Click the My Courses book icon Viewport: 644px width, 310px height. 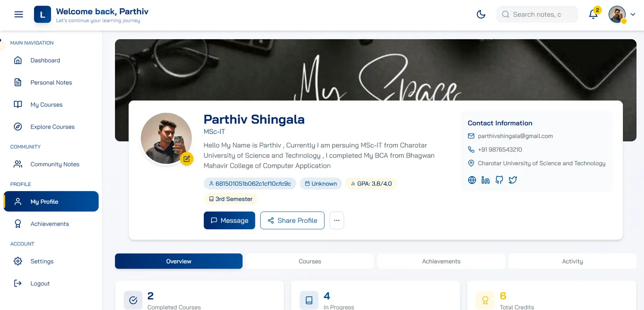18,105
